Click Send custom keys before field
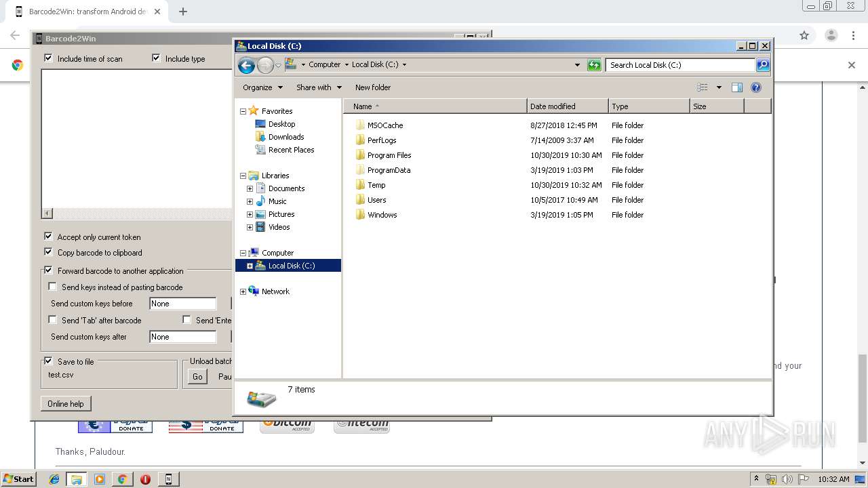868x488 pixels. point(182,304)
